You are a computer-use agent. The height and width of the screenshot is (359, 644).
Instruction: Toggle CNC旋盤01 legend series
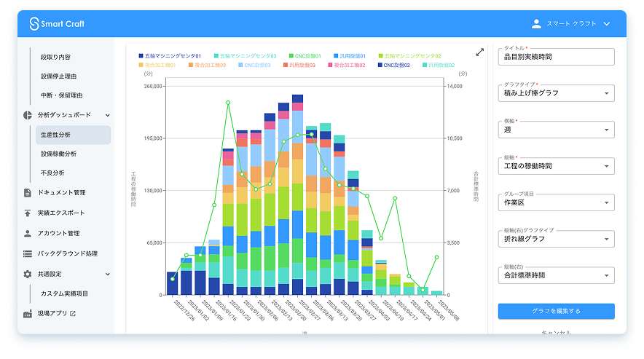[x=305, y=56]
